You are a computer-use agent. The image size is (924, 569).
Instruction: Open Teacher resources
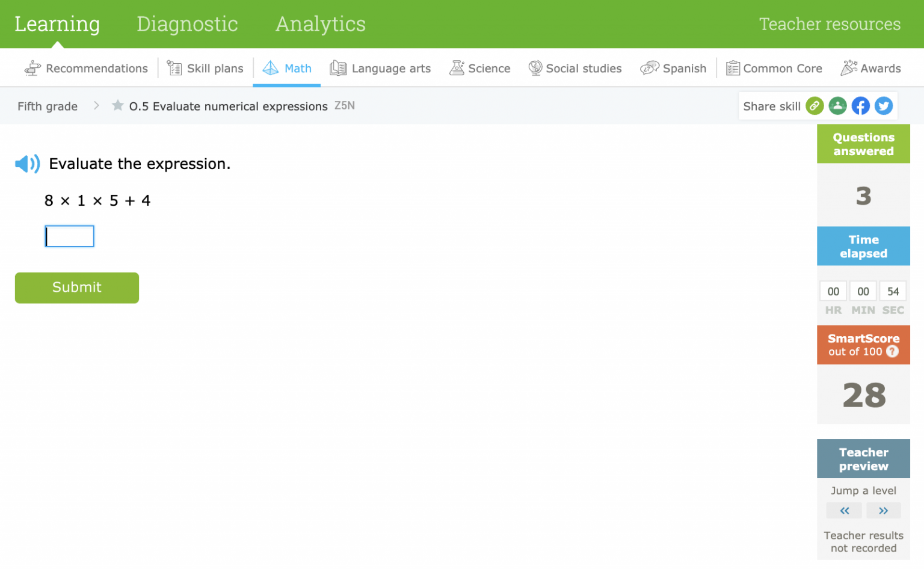[x=830, y=24]
